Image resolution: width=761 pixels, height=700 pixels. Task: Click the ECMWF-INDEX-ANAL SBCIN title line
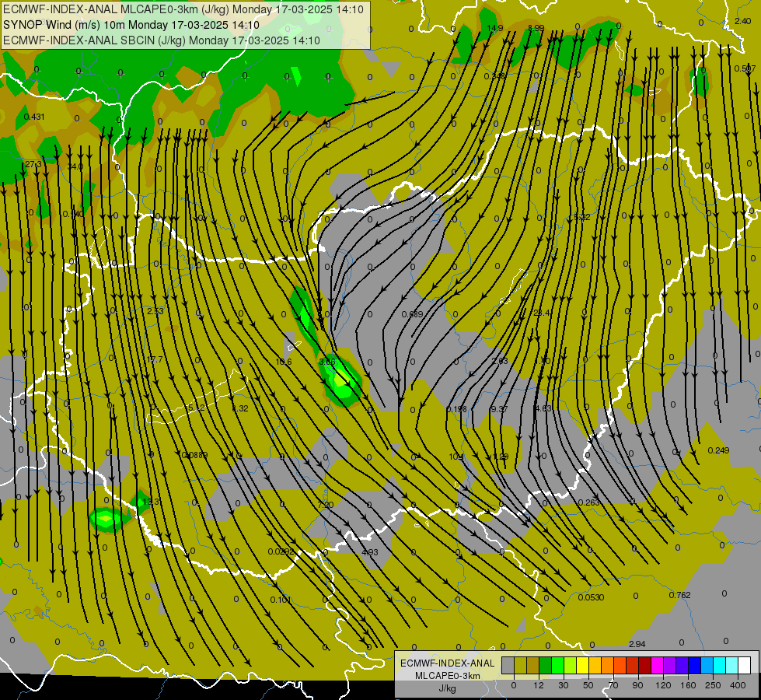(x=162, y=40)
